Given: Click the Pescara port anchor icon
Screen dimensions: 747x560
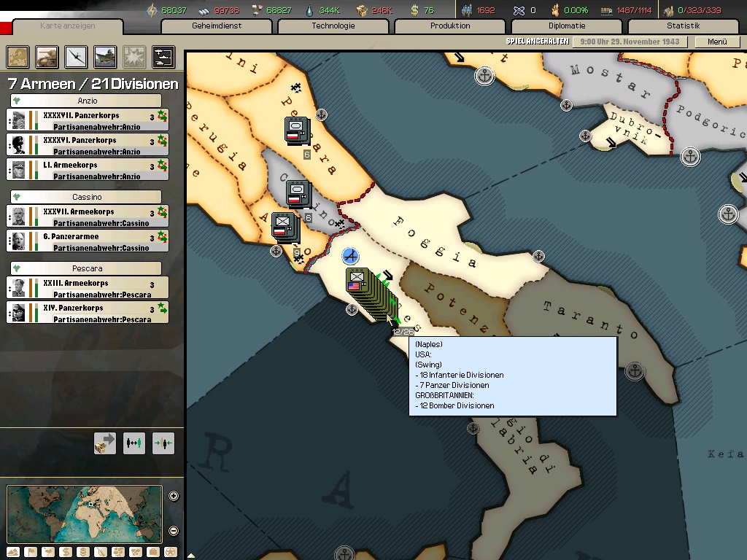Looking at the screenshot, I should [322, 114].
